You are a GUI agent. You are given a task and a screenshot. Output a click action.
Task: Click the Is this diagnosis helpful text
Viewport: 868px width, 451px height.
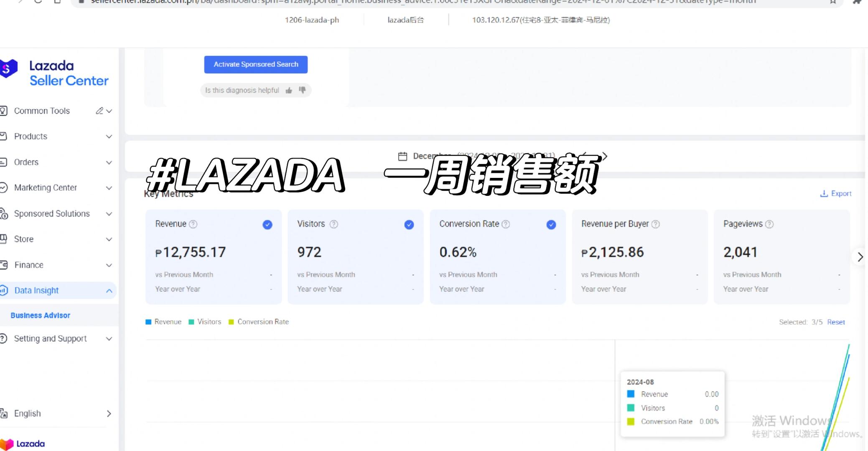click(x=242, y=90)
